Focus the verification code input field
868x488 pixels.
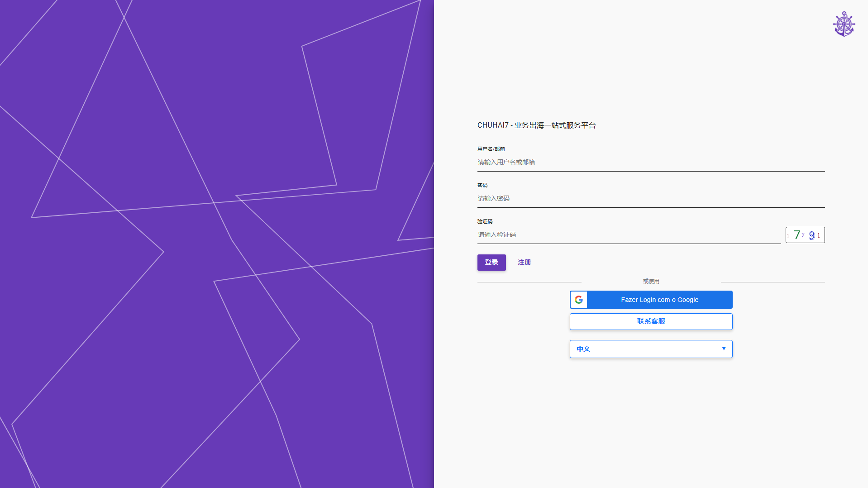click(629, 234)
